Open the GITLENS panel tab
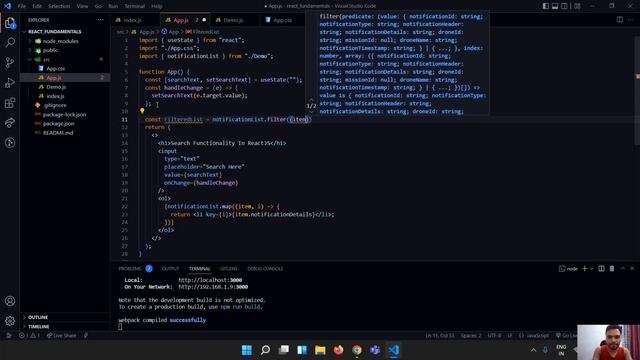 (229, 269)
